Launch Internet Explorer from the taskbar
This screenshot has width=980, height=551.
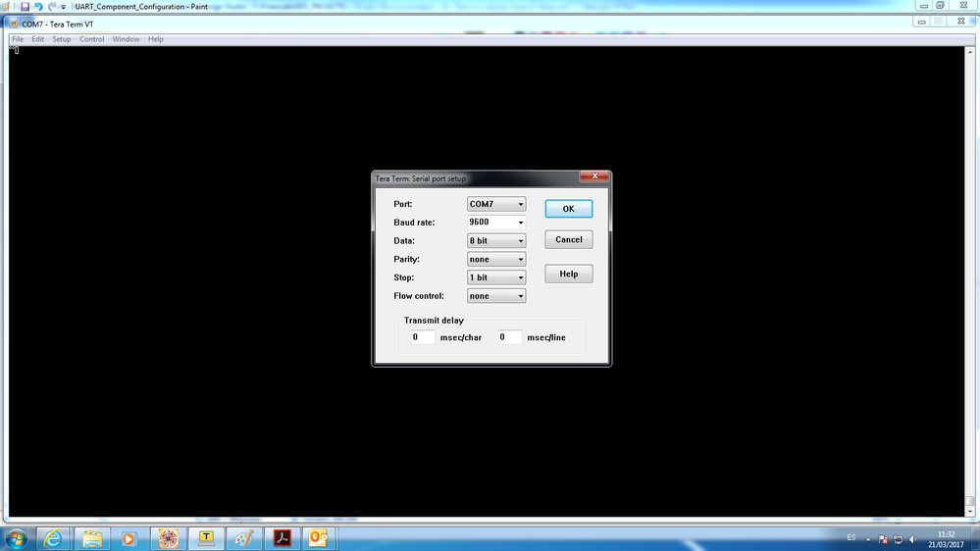point(53,538)
